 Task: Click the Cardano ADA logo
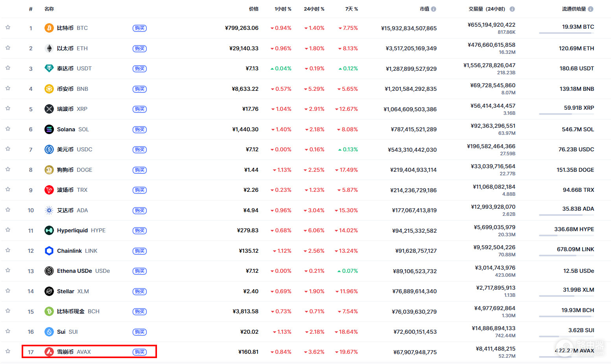(x=49, y=210)
